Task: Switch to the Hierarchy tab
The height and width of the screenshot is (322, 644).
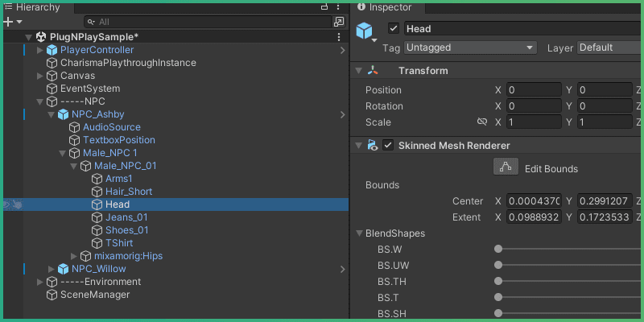Action: click(x=32, y=7)
